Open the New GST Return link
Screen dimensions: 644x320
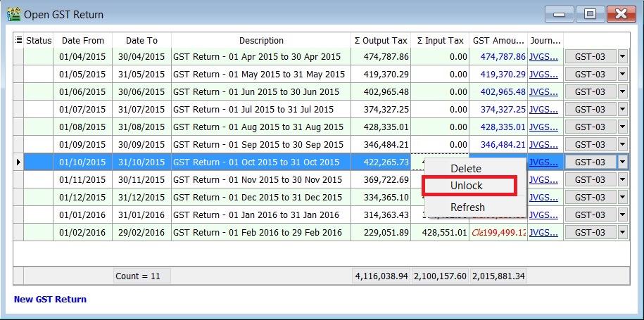[x=50, y=299]
